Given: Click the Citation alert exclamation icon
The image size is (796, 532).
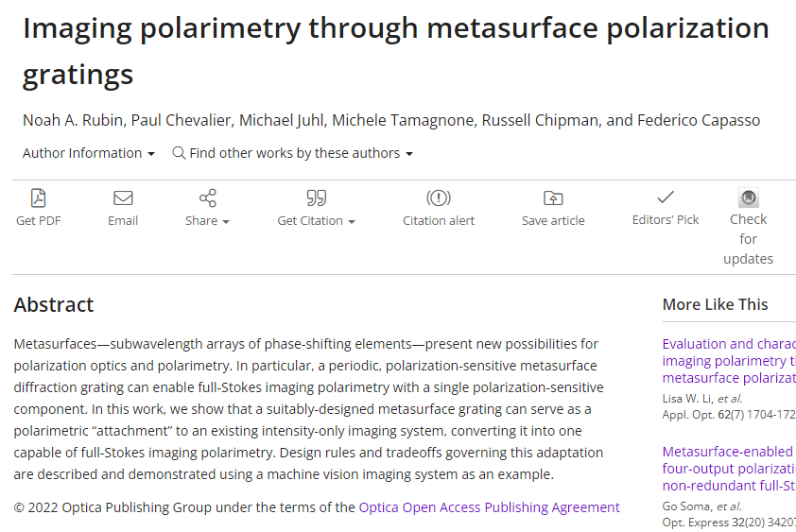Looking at the screenshot, I should 439,198.
